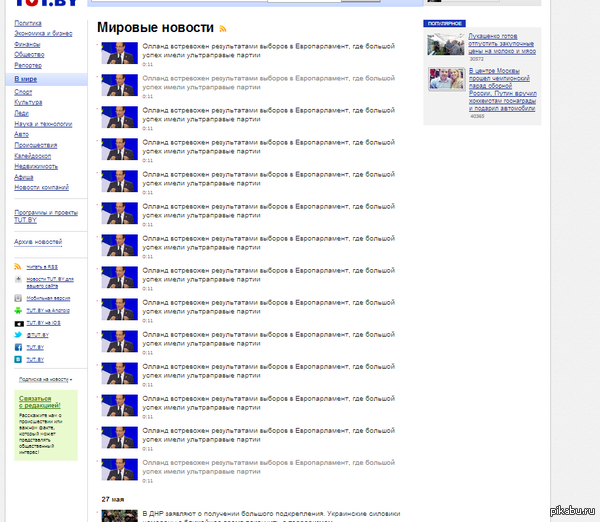Open the Архив новостей link
Viewport: 600px width, 522px height.
click(x=38, y=242)
